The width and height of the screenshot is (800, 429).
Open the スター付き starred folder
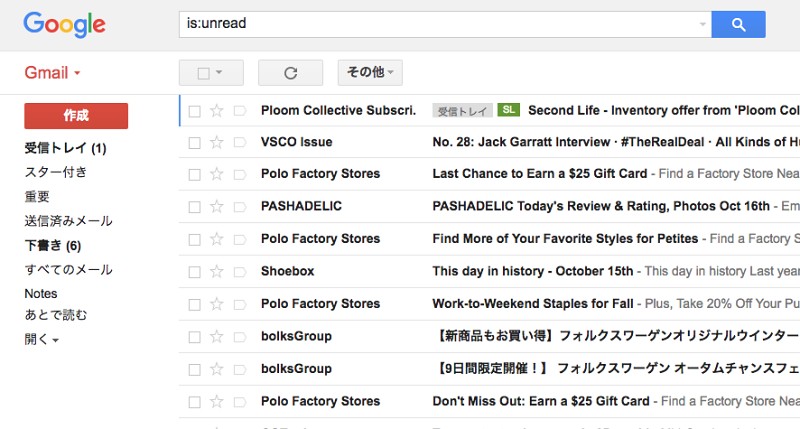click(56, 172)
